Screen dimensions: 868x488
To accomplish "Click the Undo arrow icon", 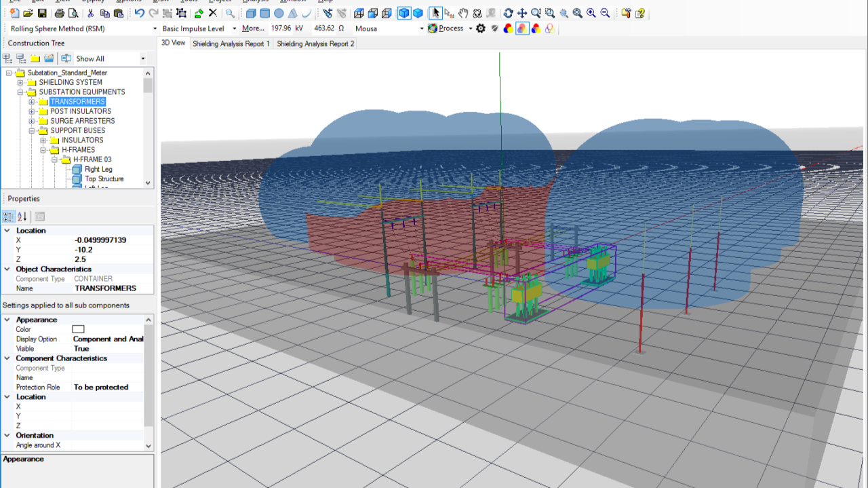I will pyautogui.click(x=139, y=13).
